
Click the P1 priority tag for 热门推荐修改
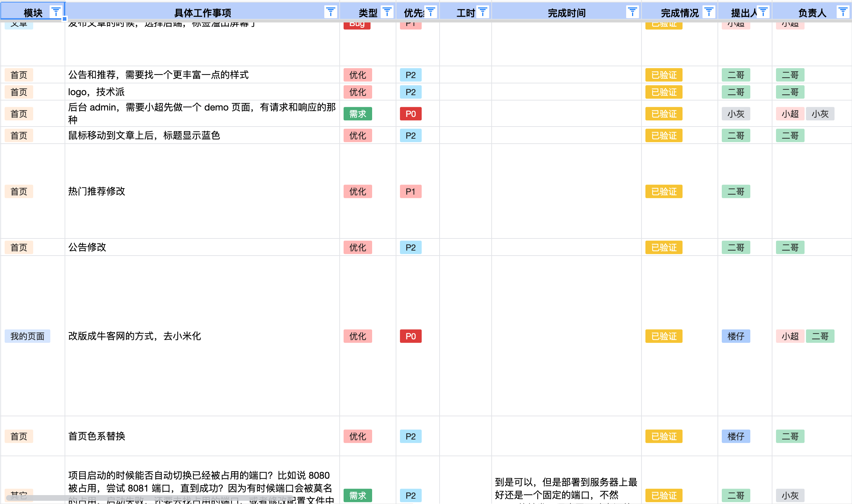(410, 191)
